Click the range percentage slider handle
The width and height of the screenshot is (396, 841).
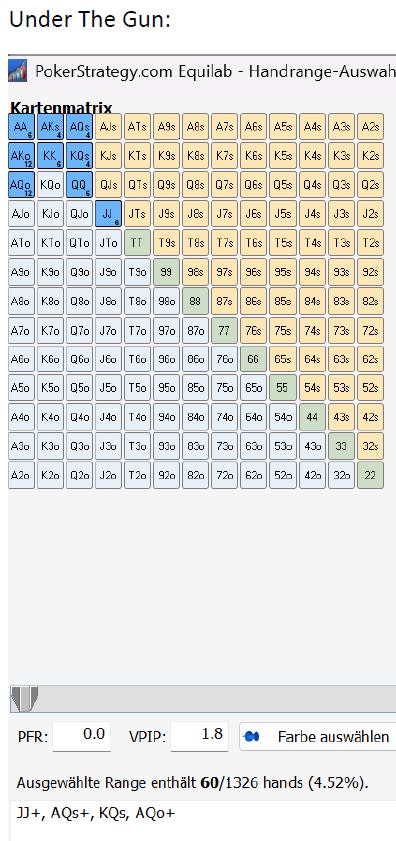(x=24, y=699)
